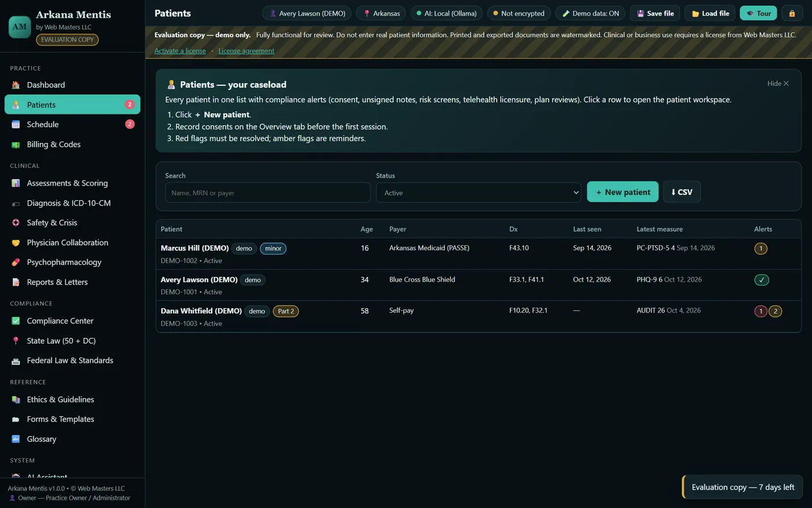Start the Tour from the top bar
The image size is (812, 508).
758,13
